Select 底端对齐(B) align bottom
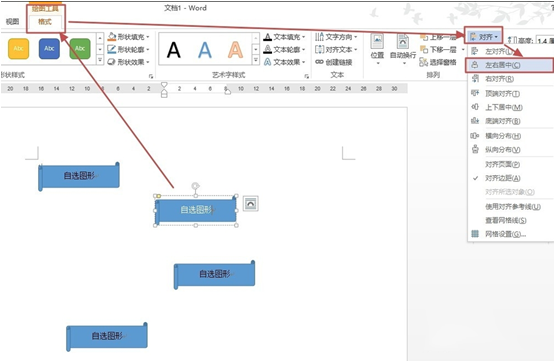Viewport: 554px width, 361px height. (511, 121)
